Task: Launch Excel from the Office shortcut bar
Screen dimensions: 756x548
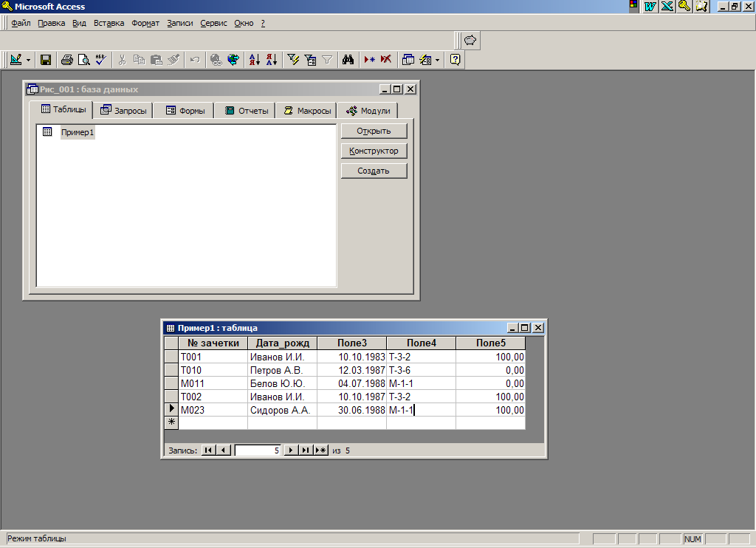Action: pos(667,6)
